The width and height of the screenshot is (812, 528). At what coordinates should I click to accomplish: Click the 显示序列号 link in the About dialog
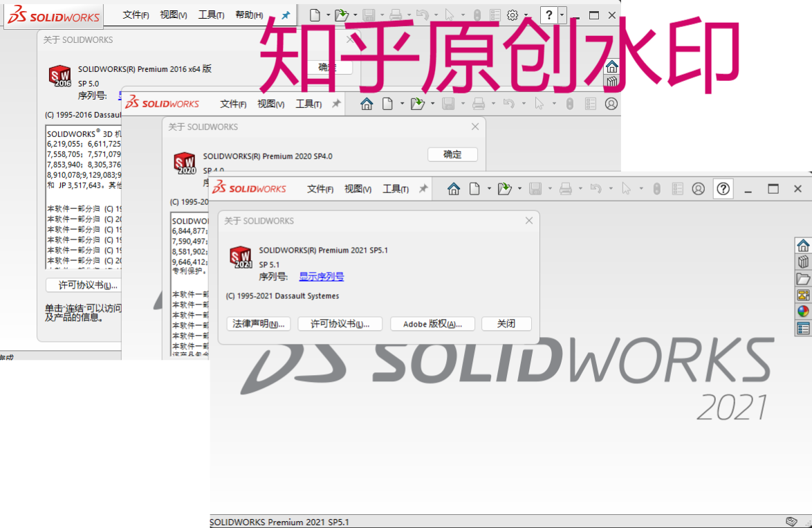[322, 275]
